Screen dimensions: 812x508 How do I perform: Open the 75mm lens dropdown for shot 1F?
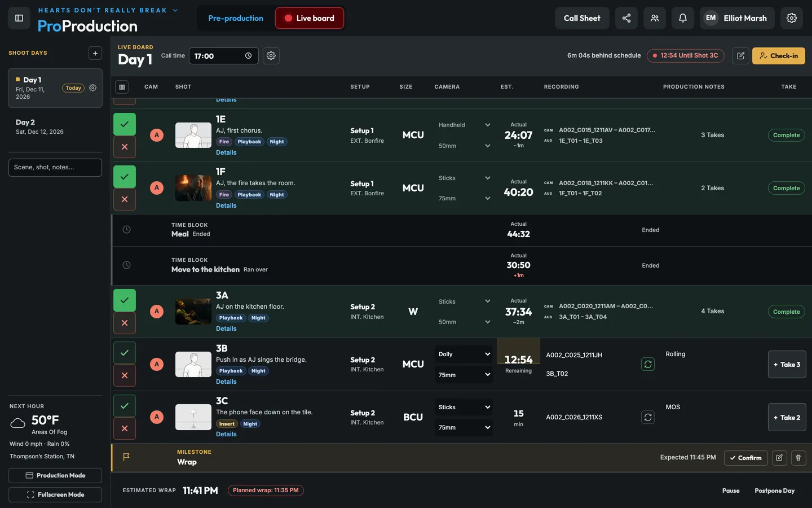464,199
